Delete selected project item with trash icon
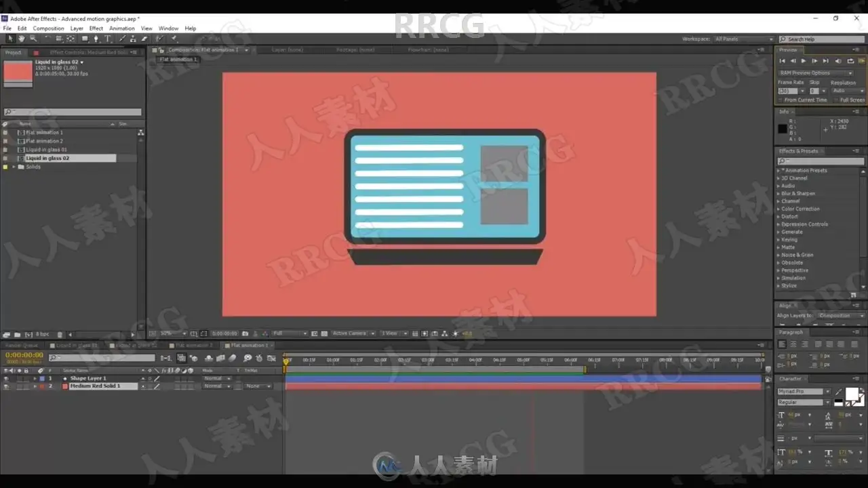868x488 pixels. [x=60, y=335]
